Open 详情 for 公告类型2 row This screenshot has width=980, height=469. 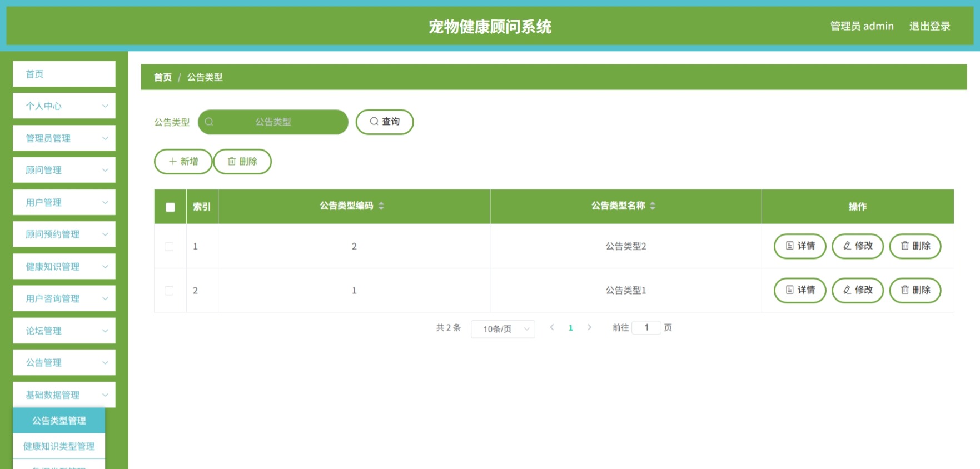(x=800, y=246)
